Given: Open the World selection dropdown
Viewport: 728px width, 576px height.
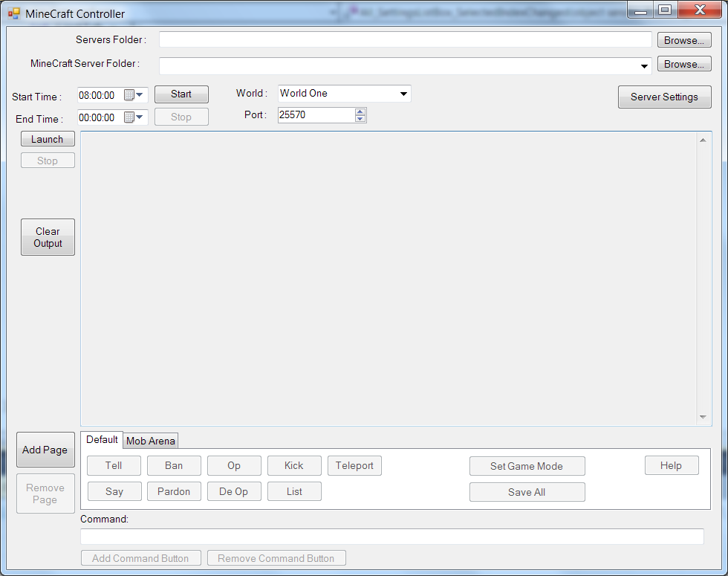Looking at the screenshot, I should 403,94.
